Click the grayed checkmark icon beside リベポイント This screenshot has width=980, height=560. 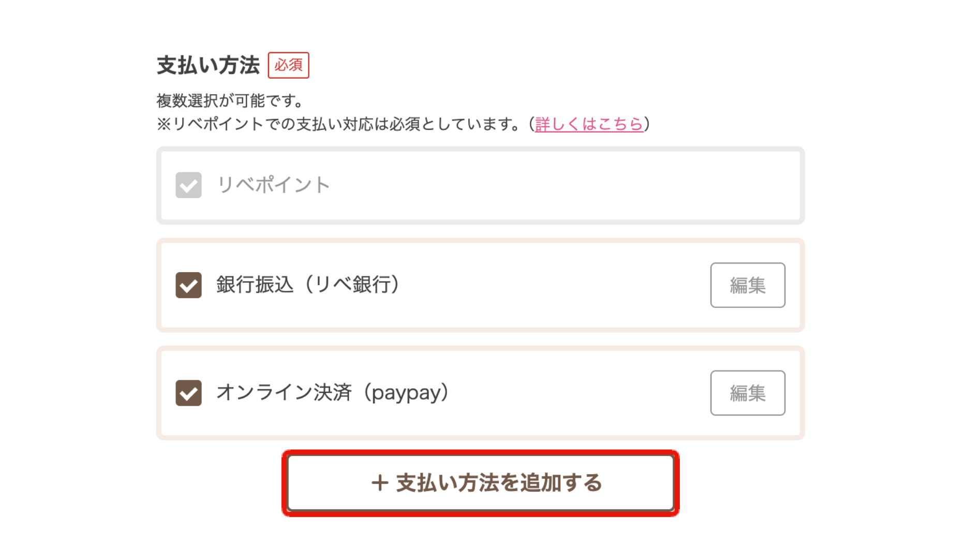point(188,185)
